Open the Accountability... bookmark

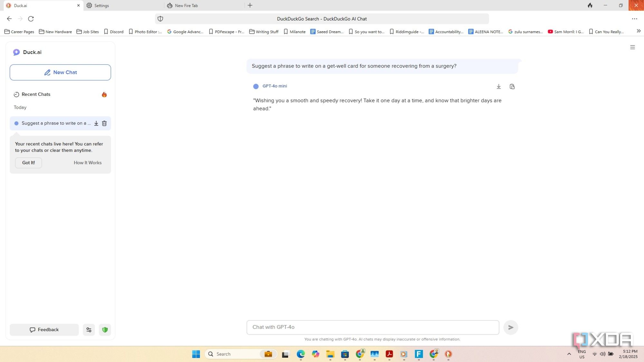pos(446,32)
